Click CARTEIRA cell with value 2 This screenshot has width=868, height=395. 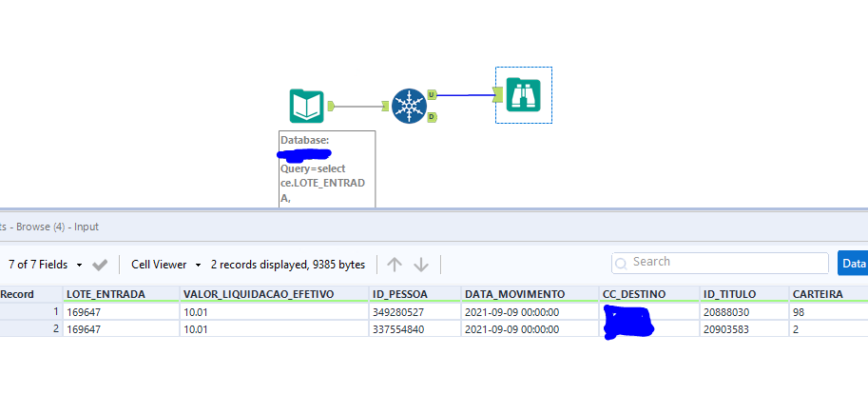(x=828, y=329)
